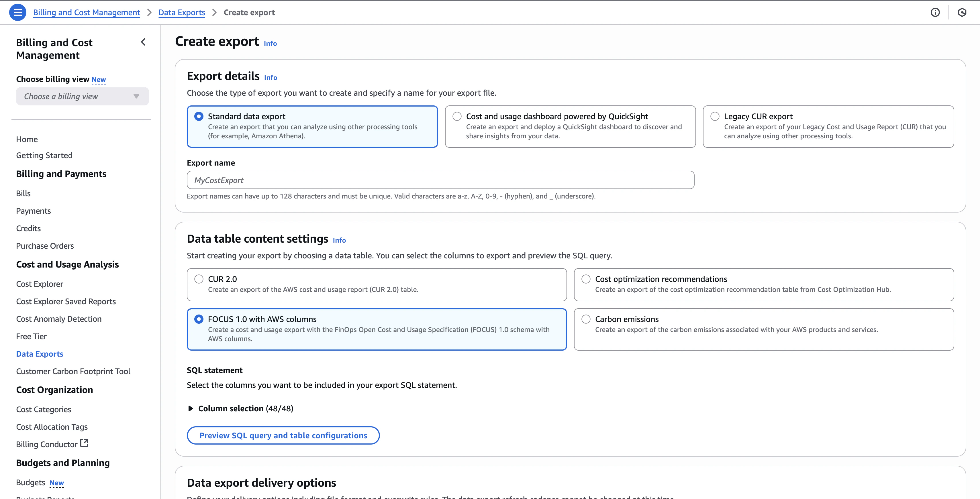Viewport: 980px width, 499px height.
Task: Open the Choose a billing view dropdown
Action: point(82,96)
